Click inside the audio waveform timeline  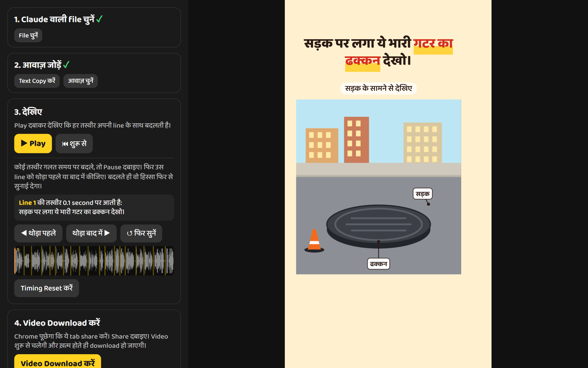coord(94,261)
